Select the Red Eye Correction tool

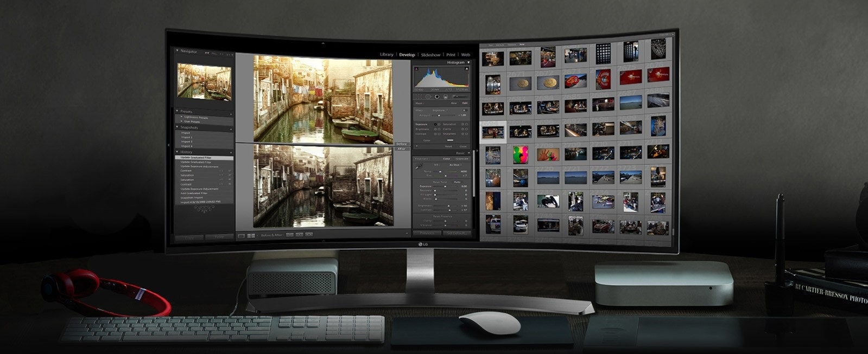[x=437, y=96]
